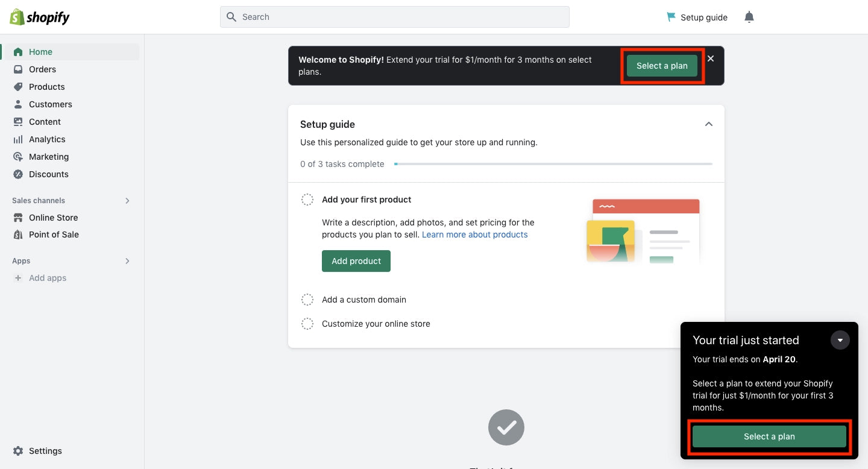Screen dimensions: 868x469
Task: Open Learn more about products link
Action: click(475, 234)
